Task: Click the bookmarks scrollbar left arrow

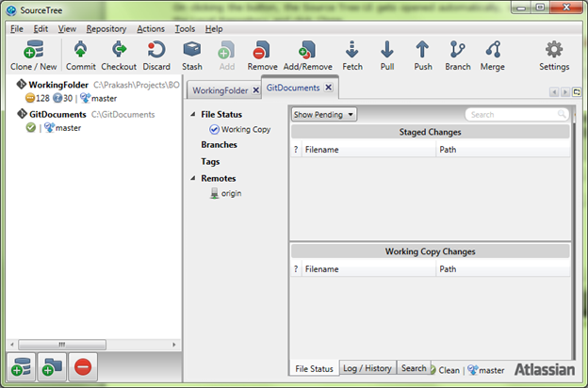Action: click(12, 345)
